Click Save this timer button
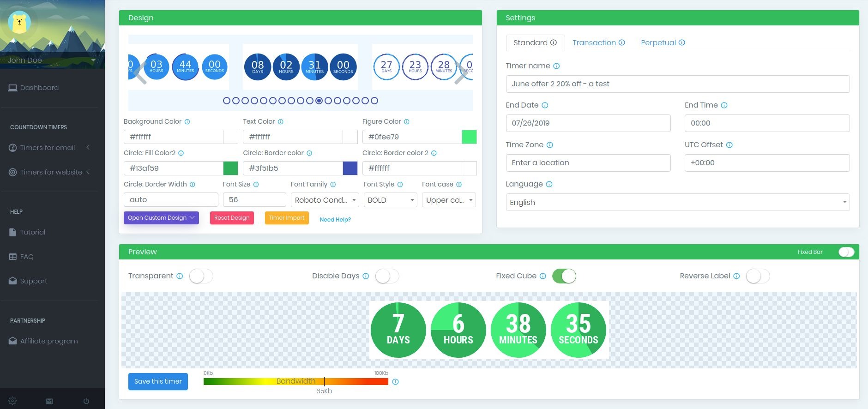Image resolution: width=868 pixels, height=409 pixels. pos(158,381)
